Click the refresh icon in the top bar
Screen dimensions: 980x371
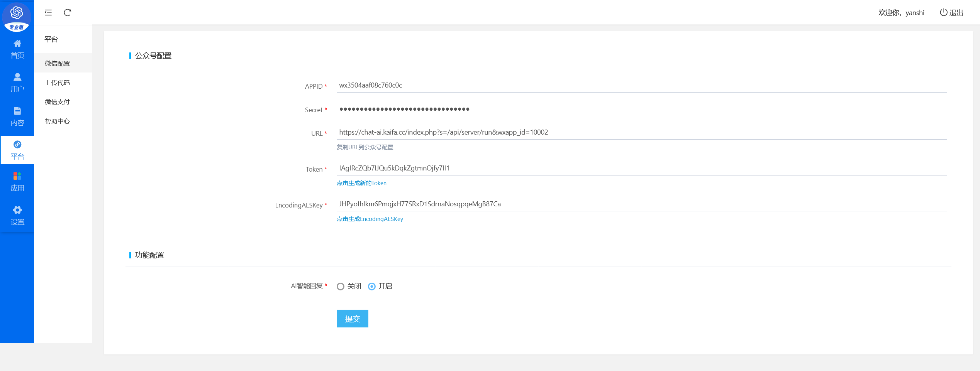(x=68, y=13)
